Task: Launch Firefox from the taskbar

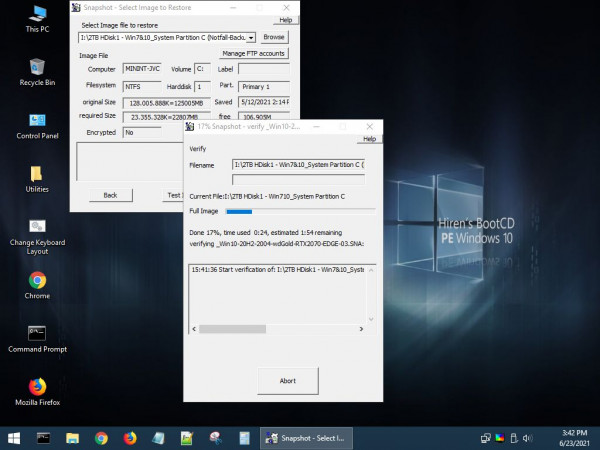Action: tap(130, 438)
